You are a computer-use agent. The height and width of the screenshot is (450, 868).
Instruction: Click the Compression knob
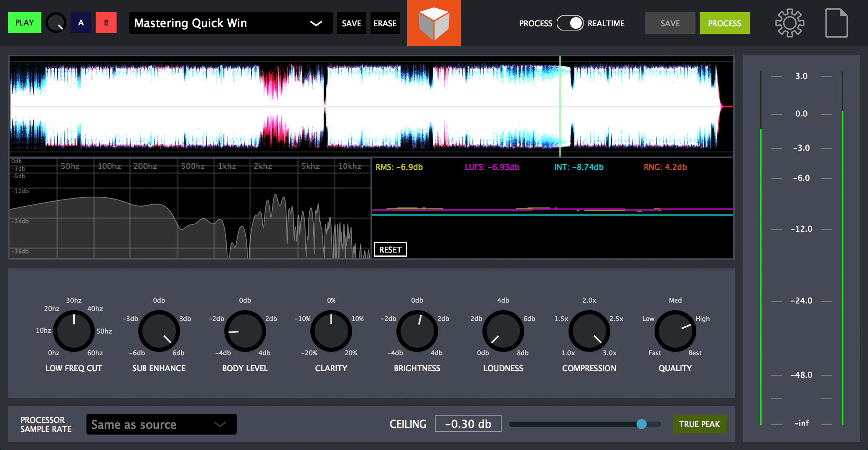pyautogui.click(x=589, y=331)
